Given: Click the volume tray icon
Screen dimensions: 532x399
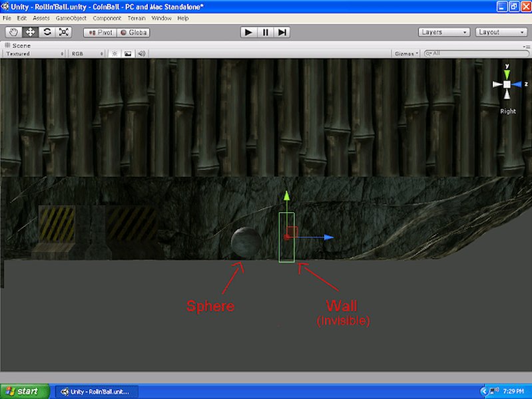Looking at the screenshot, I should pos(497,390).
